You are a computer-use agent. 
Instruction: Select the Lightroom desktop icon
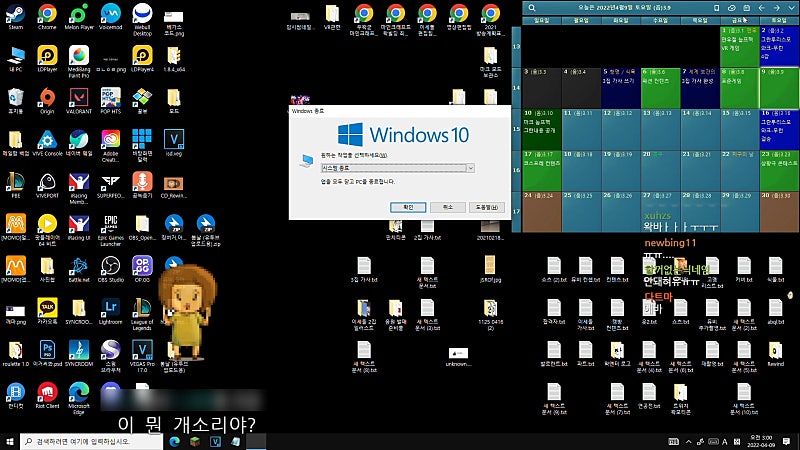(110, 312)
